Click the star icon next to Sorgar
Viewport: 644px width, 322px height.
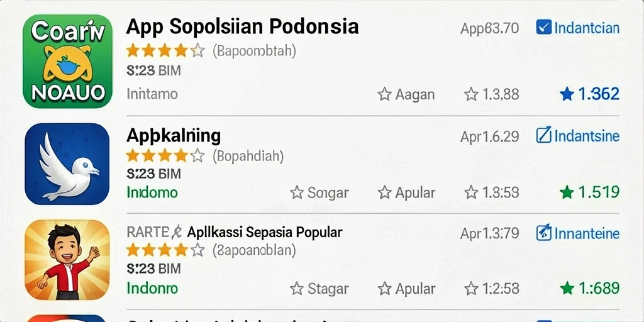tap(297, 192)
